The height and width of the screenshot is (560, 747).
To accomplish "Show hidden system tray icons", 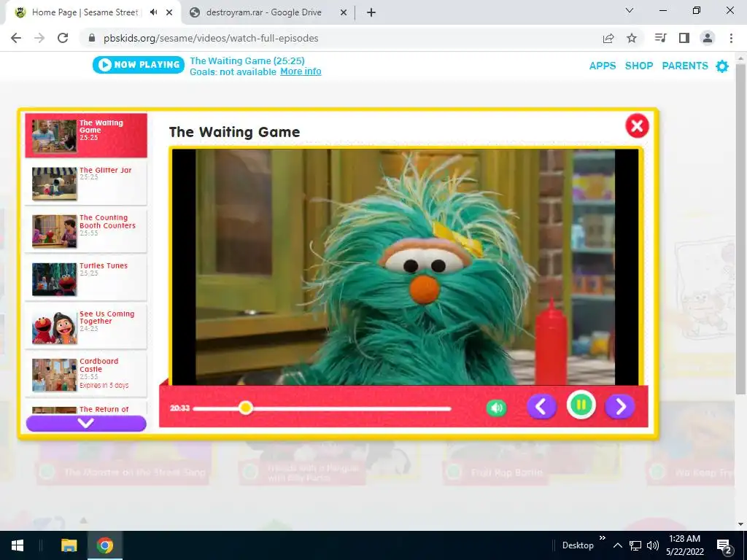I will tap(617, 545).
